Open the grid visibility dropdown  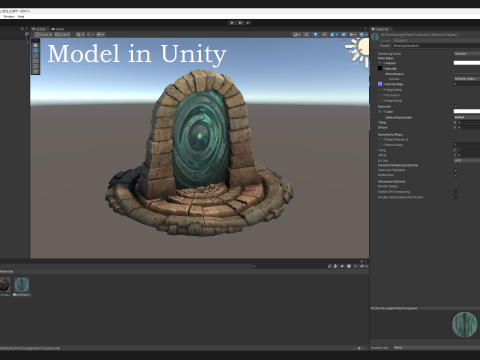(79, 34)
